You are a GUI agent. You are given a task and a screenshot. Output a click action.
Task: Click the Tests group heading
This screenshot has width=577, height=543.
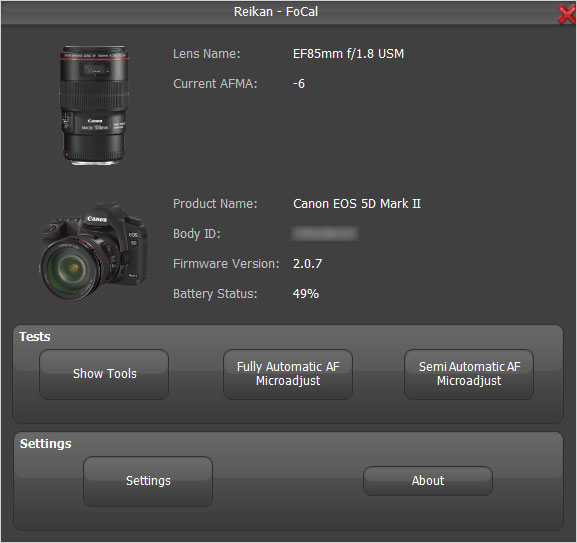pos(35,337)
